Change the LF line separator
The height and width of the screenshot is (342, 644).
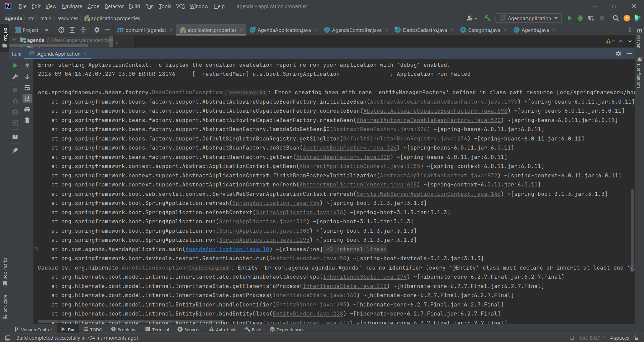(573, 338)
